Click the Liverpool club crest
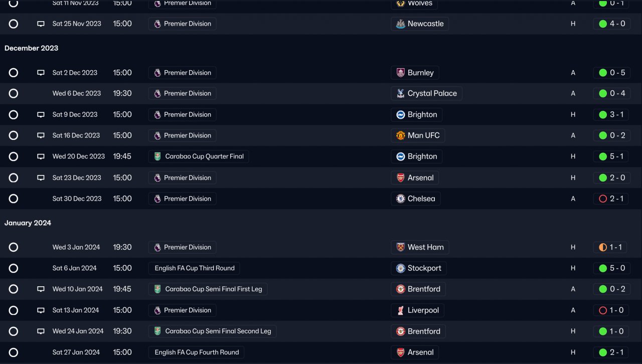 (400, 310)
